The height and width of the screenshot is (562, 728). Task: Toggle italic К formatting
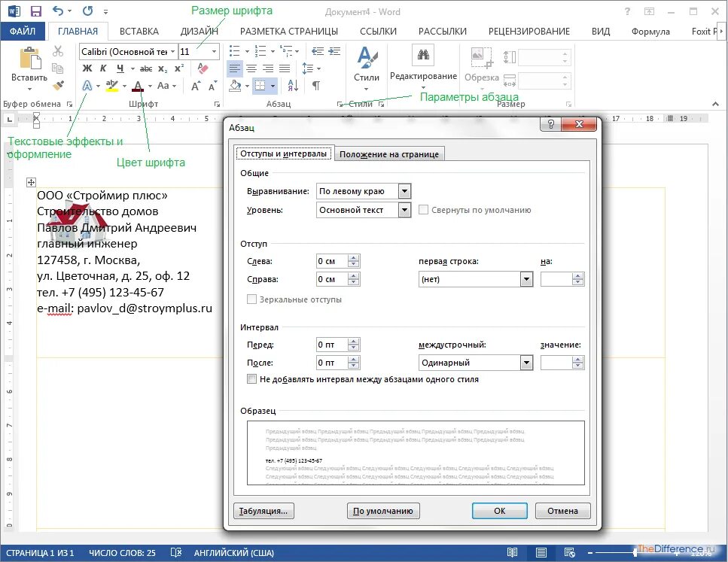pos(104,68)
